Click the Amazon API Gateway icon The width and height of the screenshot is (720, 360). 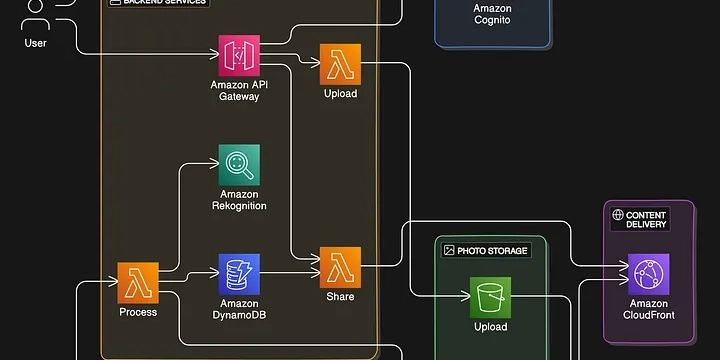coord(239,55)
